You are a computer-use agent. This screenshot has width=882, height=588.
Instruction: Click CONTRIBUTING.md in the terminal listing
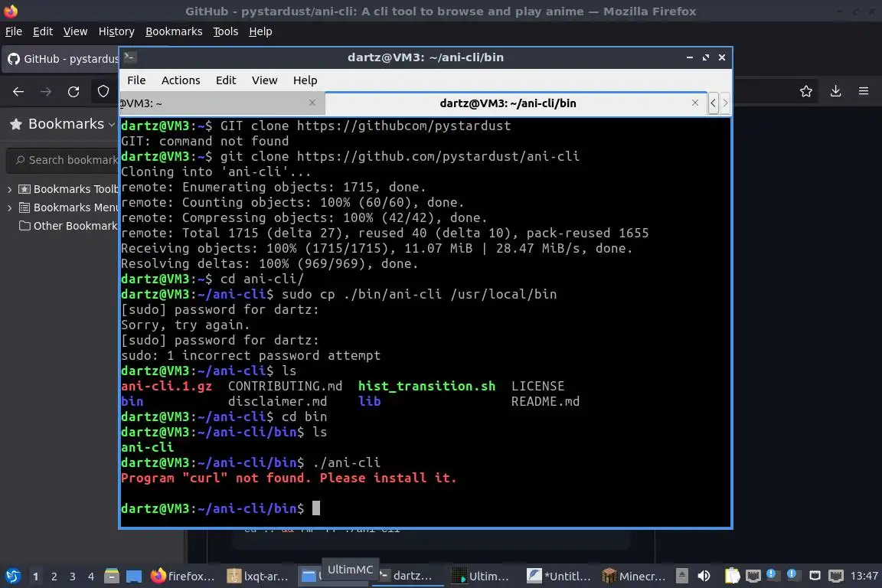285,386
